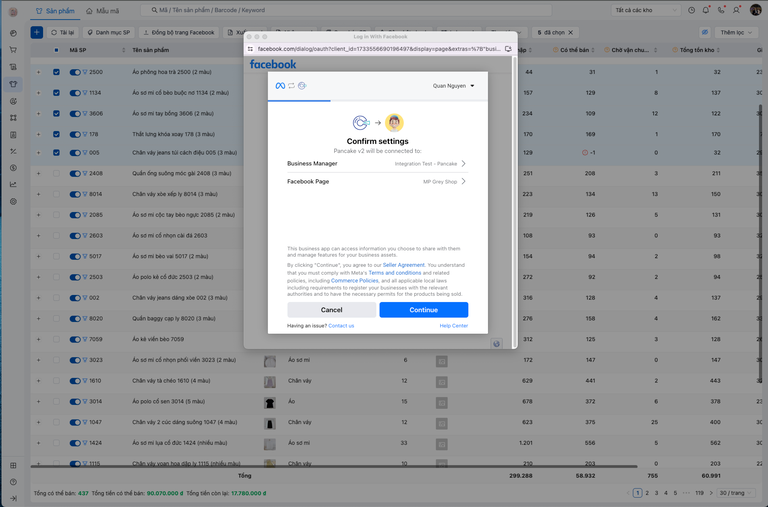The width and height of the screenshot is (768, 507).
Task: Click the facebook logo in the popup
Action: [273, 64]
